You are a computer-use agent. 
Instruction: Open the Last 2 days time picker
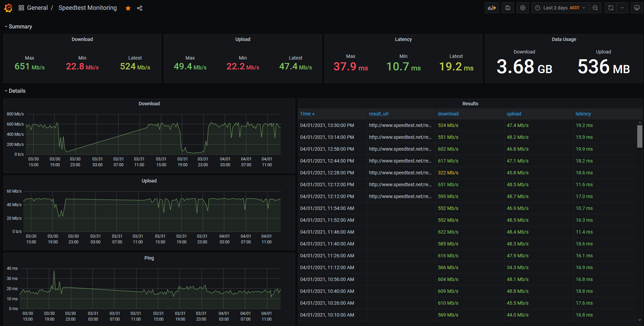(560, 8)
